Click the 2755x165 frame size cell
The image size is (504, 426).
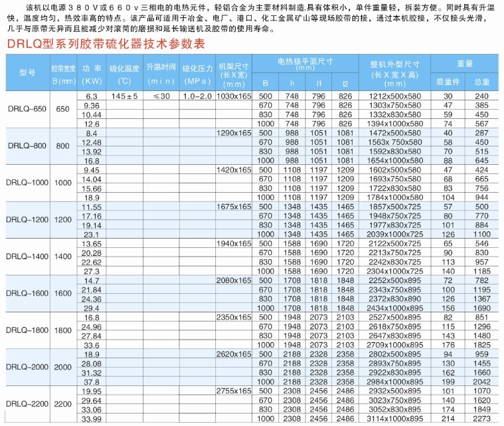(x=234, y=392)
